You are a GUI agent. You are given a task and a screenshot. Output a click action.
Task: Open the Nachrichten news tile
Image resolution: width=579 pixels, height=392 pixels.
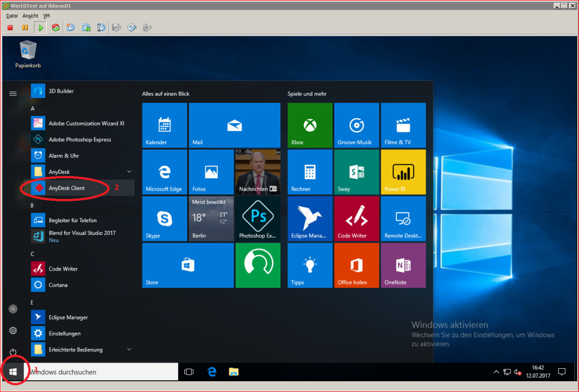click(258, 172)
